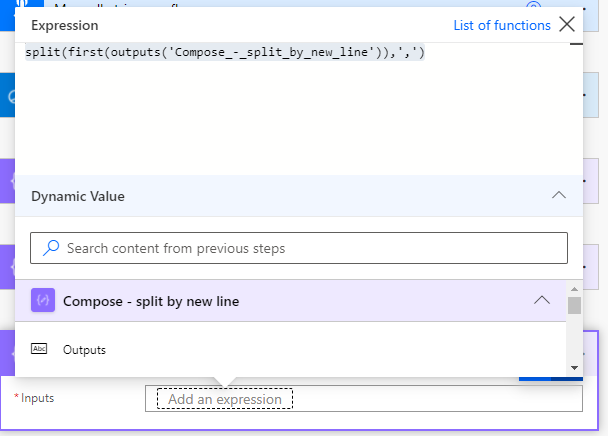This screenshot has width=608, height=436.
Task: Click the Abc icon beside Outputs
Action: pyautogui.click(x=40, y=349)
